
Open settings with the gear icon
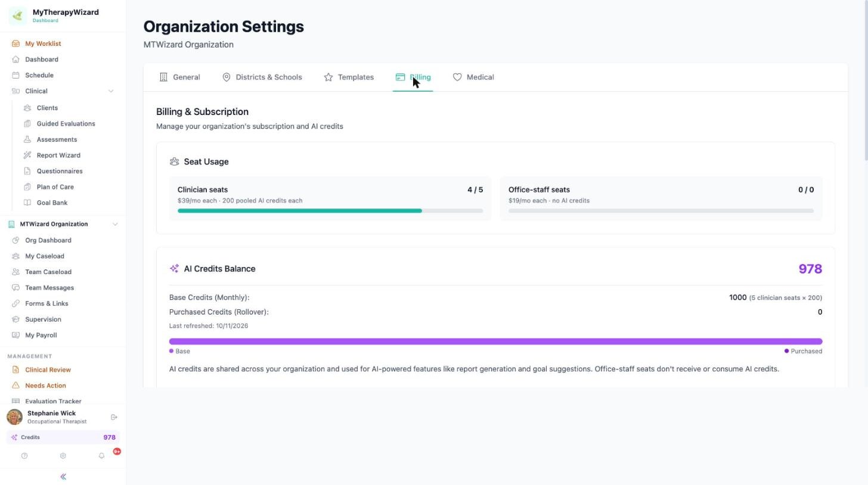pyautogui.click(x=63, y=456)
